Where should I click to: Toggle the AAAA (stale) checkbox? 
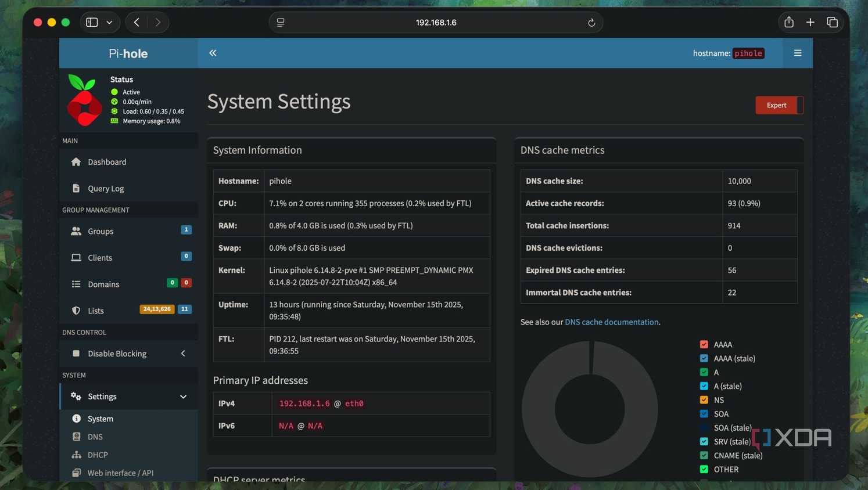click(x=704, y=358)
